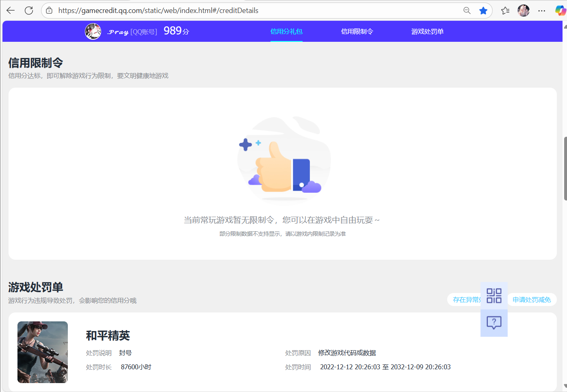The height and width of the screenshot is (392, 567).
Task: Click the 87600小时 duration value
Action: [x=136, y=367]
